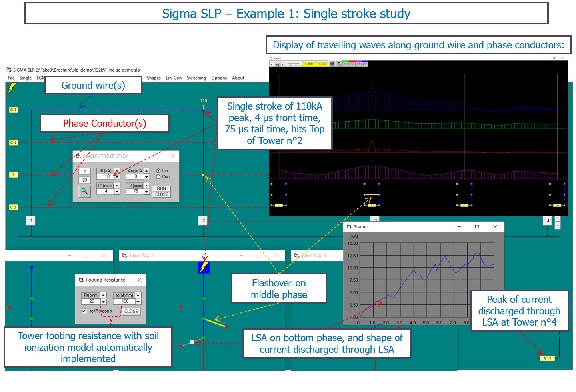Click the yellow I=108.7 value field in Shapes toolbar
The height and width of the screenshot is (392, 576).
[309, 63]
